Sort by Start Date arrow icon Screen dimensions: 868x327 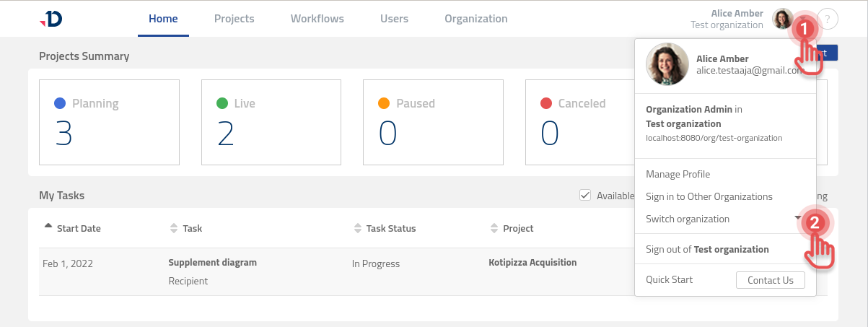pos(48,227)
